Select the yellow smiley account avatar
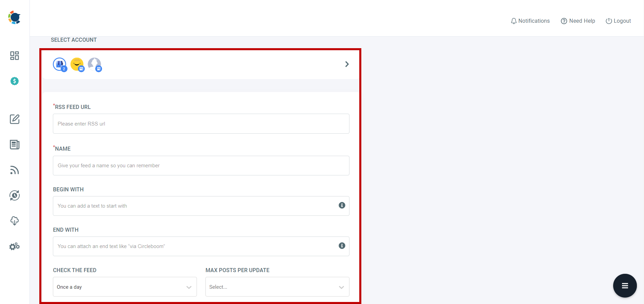644x304 pixels. tap(77, 64)
